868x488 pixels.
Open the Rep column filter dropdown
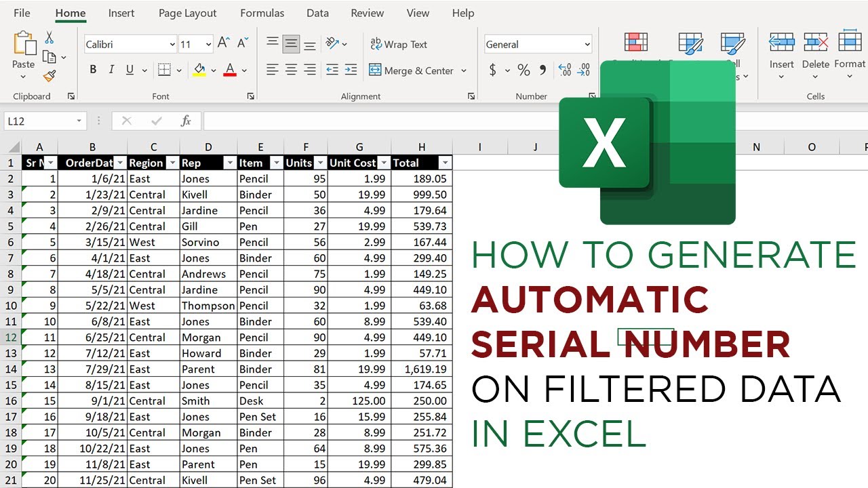tap(229, 163)
